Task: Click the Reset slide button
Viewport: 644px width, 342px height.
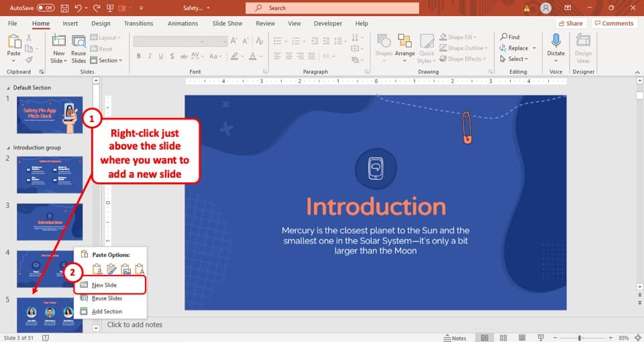Action: (x=101, y=49)
